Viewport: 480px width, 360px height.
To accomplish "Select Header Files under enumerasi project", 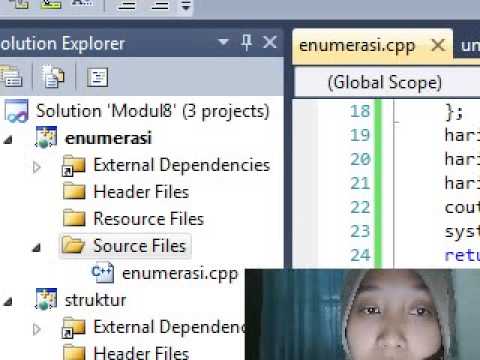I will [141, 192].
